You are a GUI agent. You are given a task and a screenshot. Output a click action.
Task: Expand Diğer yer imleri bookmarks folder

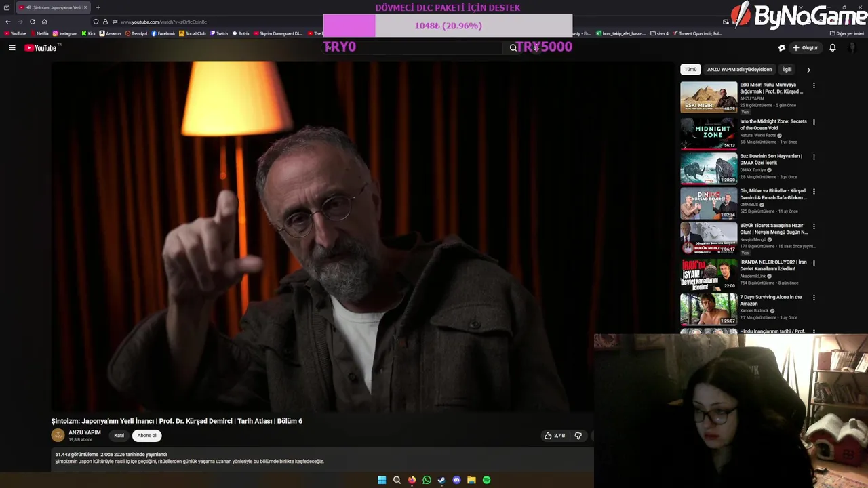[847, 33]
